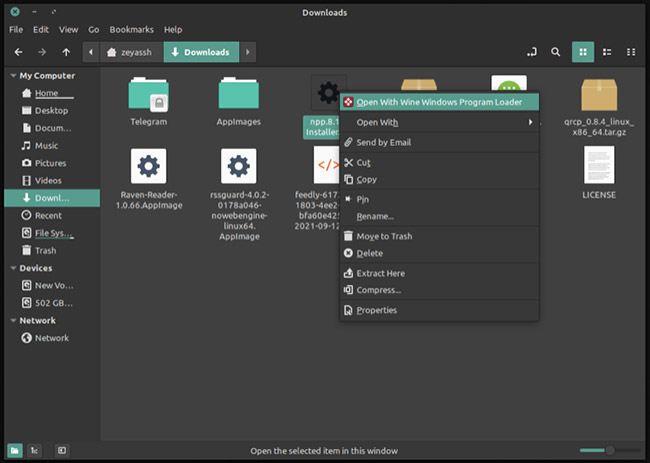Open File System in the sidebar
Image resolution: width=650 pixels, height=463 pixels.
tap(52, 233)
